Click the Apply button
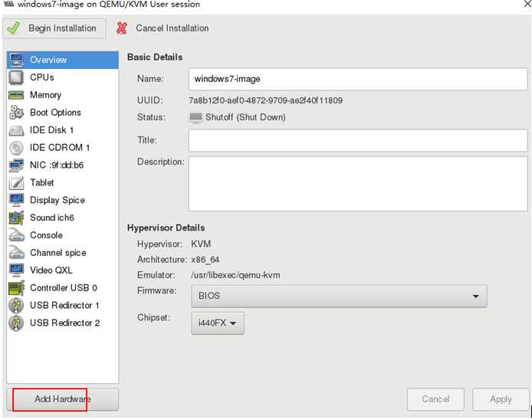This screenshot has width=532, height=420. [501, 399]
